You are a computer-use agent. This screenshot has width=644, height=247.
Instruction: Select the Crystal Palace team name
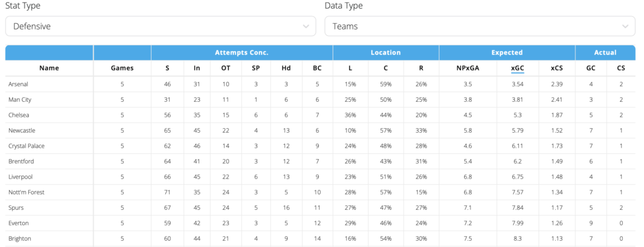25,146
